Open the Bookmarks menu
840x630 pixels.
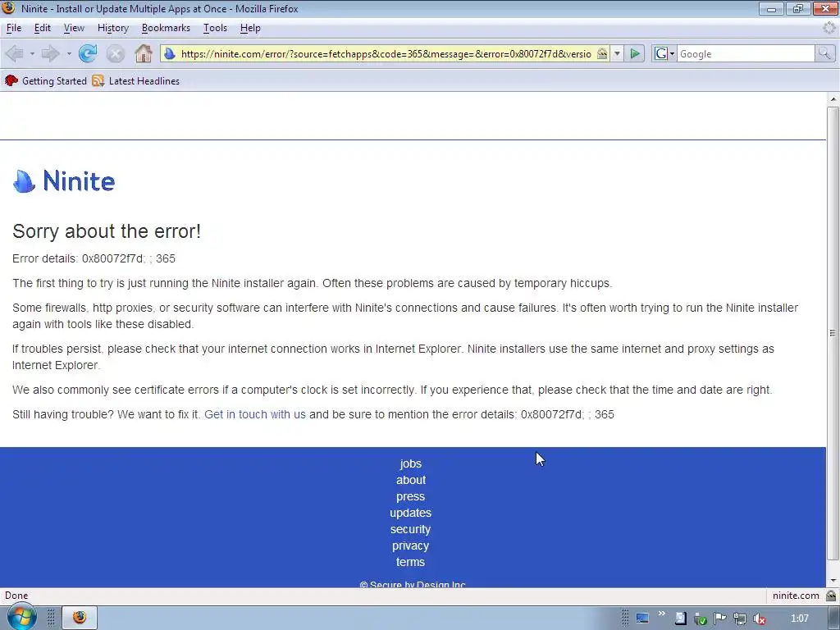click(x=166, y=28)
